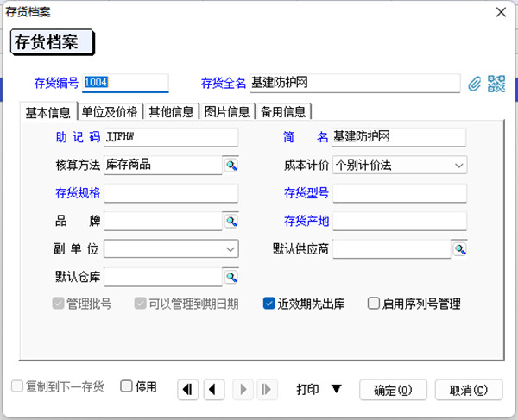Click the 助记码 label
Screen dimensions: 518x420
click(x=78, y=137)
